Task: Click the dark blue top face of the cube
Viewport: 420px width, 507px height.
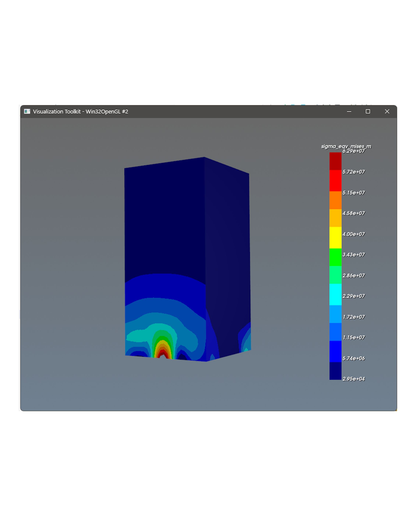Action: pos(164,205)
